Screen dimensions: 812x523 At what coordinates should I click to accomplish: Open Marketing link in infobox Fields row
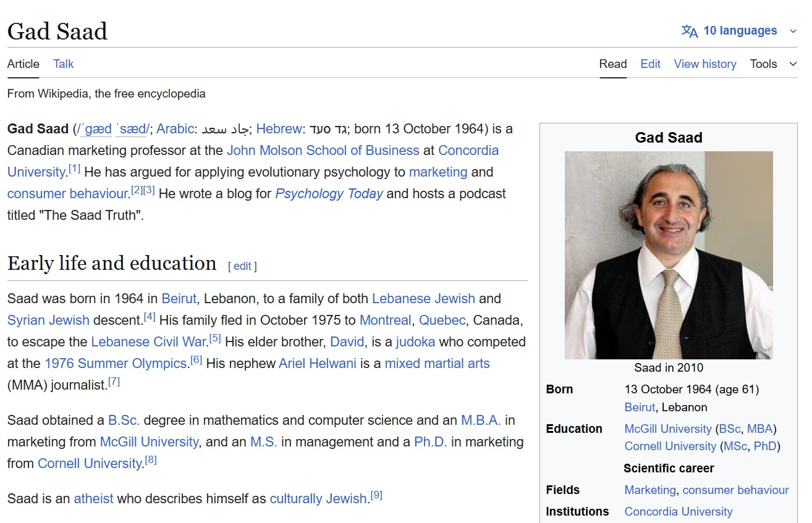click(x=650, y=490)
